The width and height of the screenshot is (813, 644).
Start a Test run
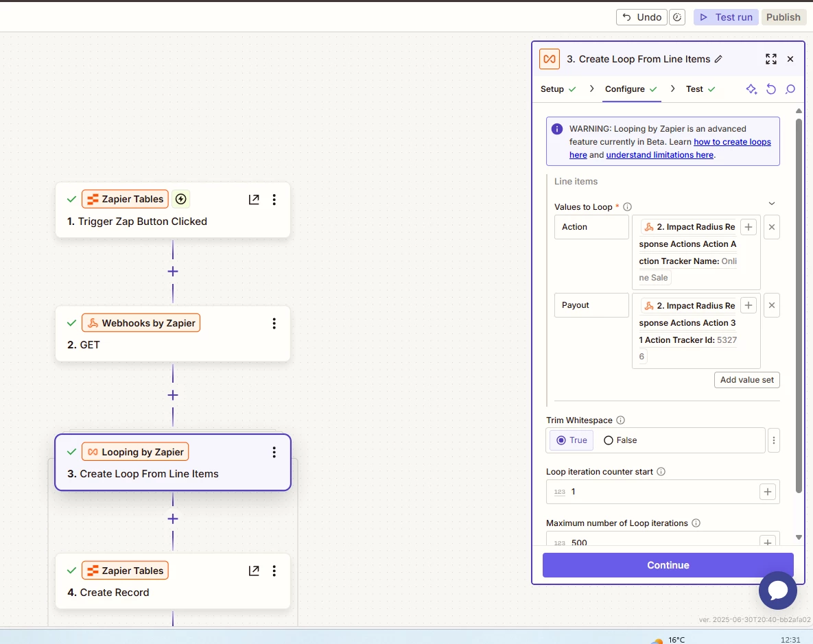click(726, 17)
